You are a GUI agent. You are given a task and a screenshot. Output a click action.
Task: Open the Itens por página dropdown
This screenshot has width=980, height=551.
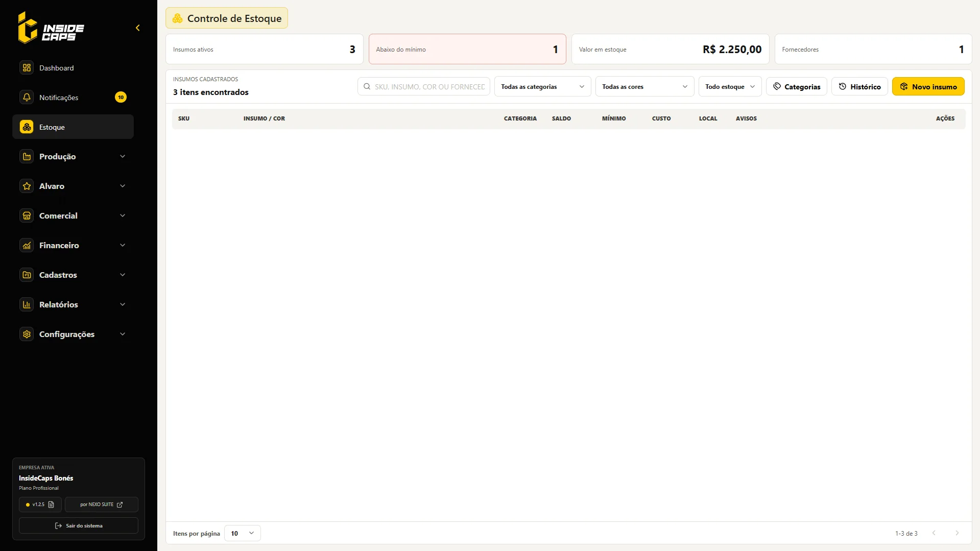tap(243, 533)
